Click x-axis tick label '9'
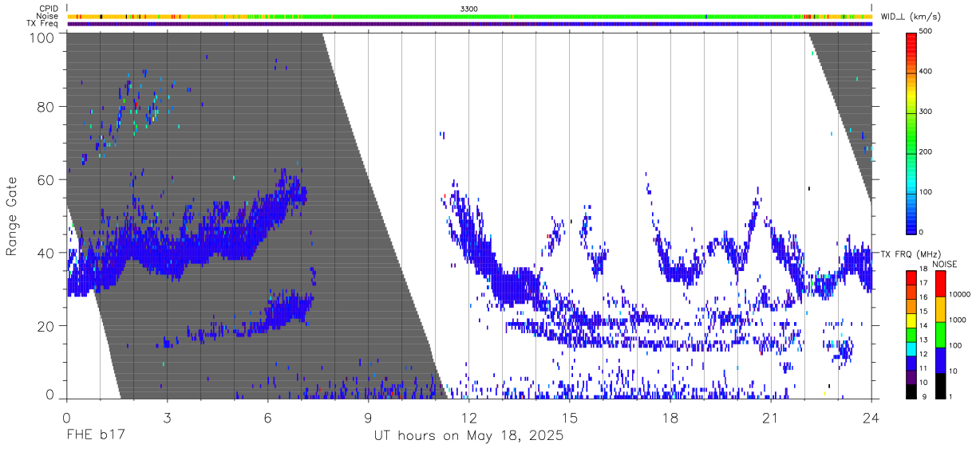The height and width of the screenshot is (452, 980). 369,418
